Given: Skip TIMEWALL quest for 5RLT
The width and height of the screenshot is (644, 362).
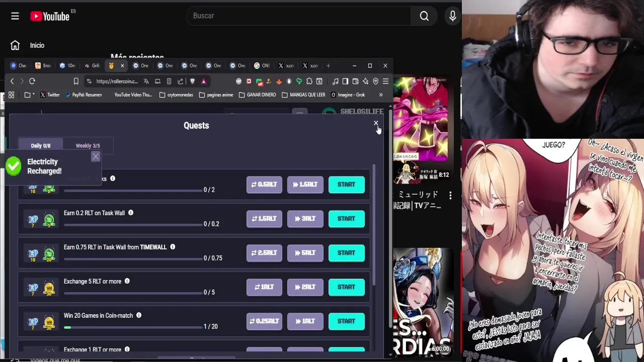Looking at the screenshot, I should pyautogui.click(x=305, y=253).
